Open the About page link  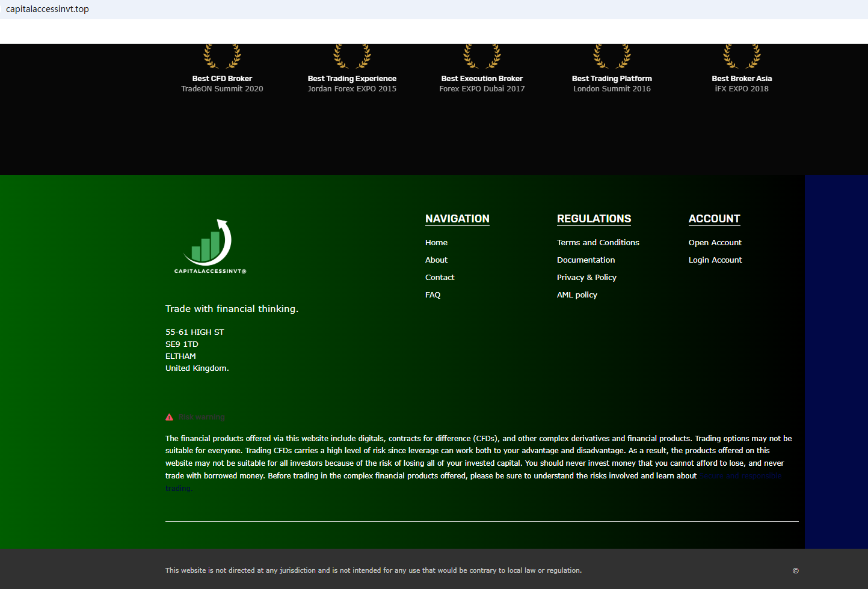point(436,260)
